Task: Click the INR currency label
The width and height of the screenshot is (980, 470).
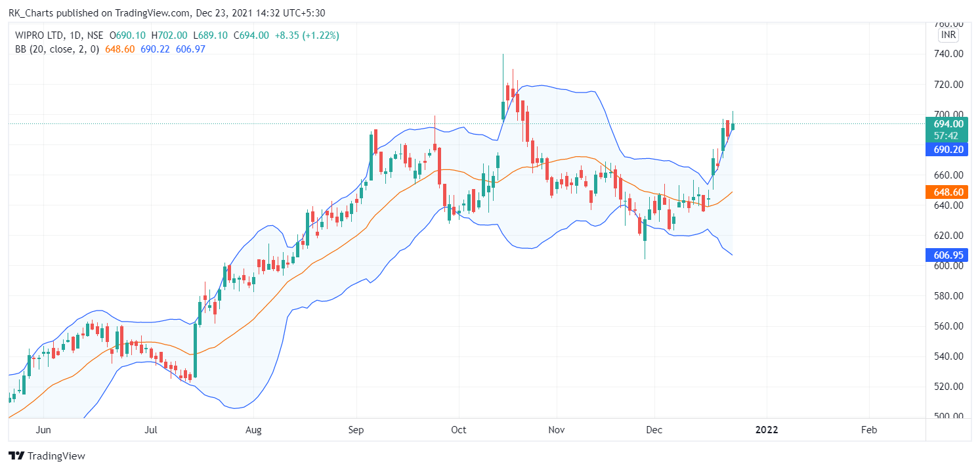Action: point(948,35)
